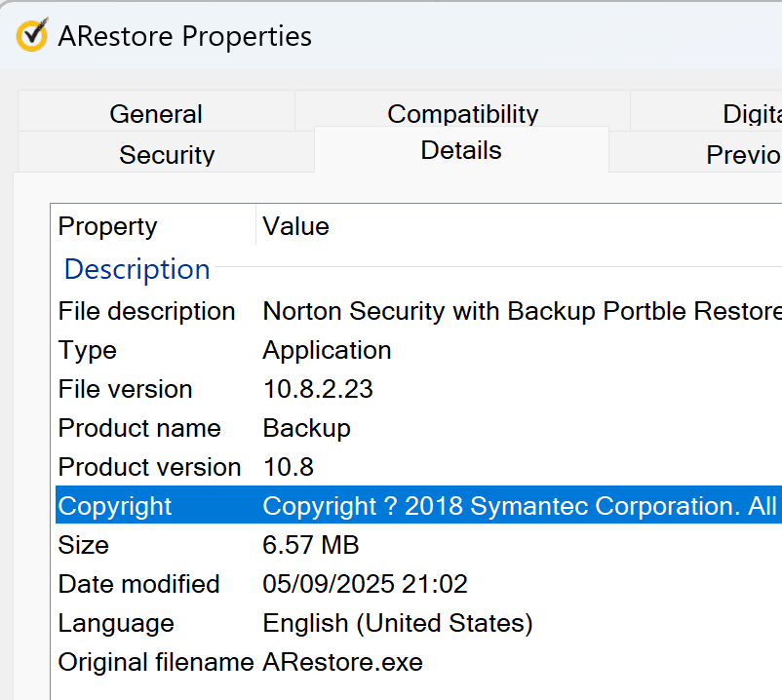Click the Value column header
Screen dimensions: 782x700
click(296, 226)
